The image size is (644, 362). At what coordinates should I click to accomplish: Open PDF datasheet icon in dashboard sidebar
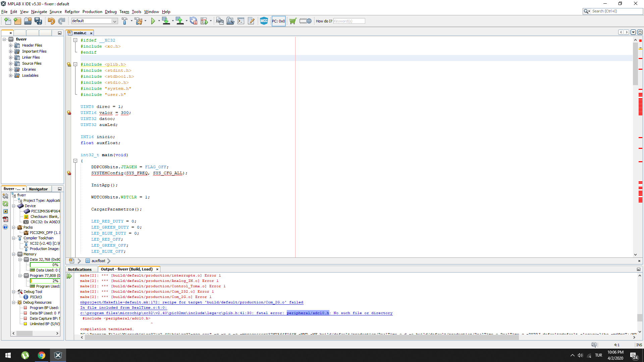tap(5, 219)
